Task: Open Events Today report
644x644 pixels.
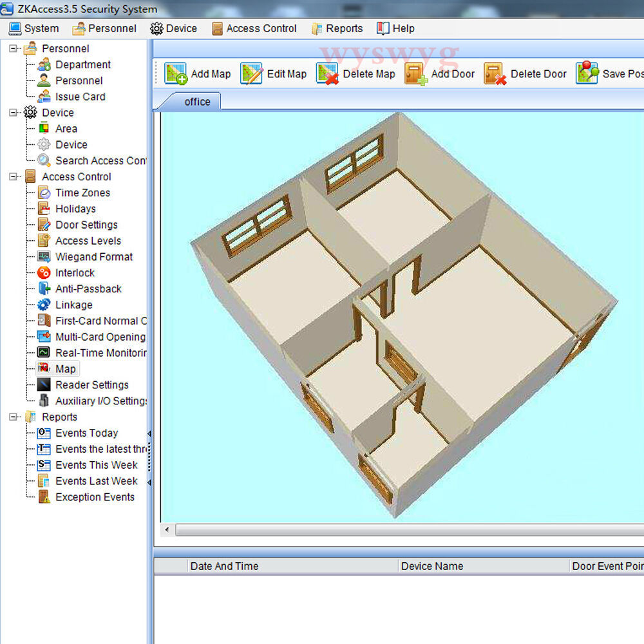Action: coord(86,433)
